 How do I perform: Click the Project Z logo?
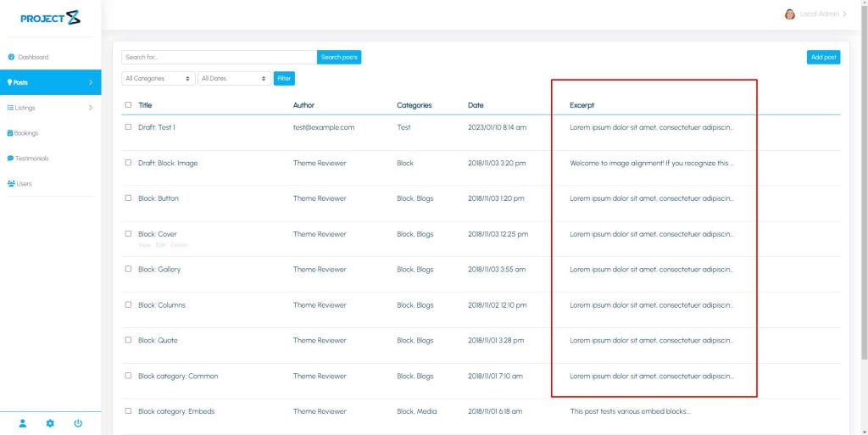[x=50, y=18]
